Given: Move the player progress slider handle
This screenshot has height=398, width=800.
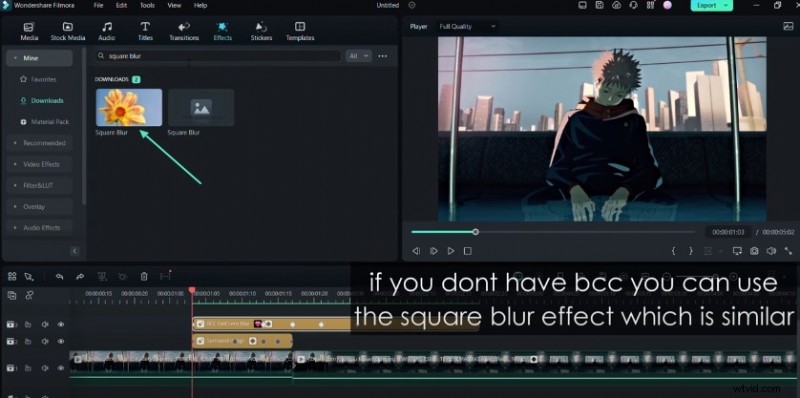Looking at the screenshot, I should (x=476, y=232).
